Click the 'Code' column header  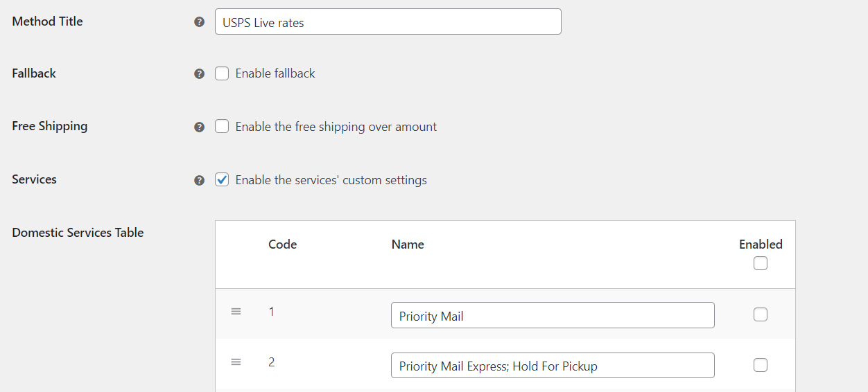[283, 244]
